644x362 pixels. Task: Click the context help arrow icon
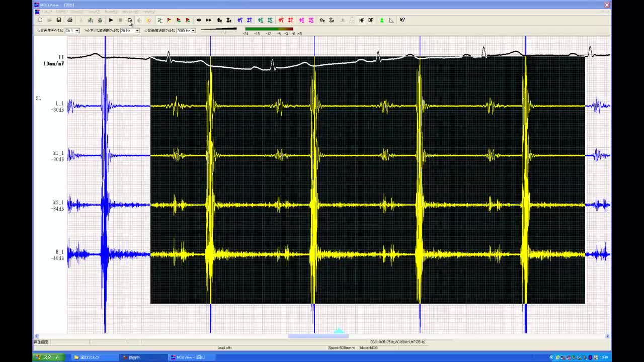[403, 20]
